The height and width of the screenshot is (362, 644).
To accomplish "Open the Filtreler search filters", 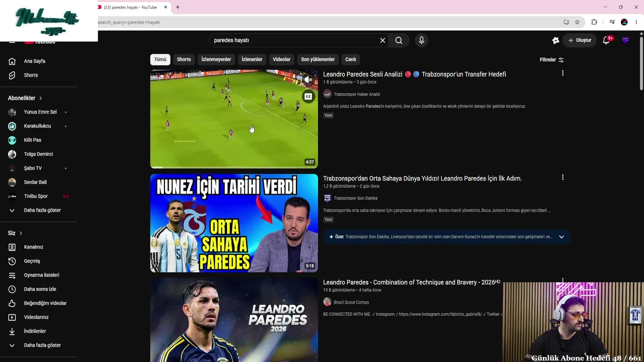I will pos(552,60).
